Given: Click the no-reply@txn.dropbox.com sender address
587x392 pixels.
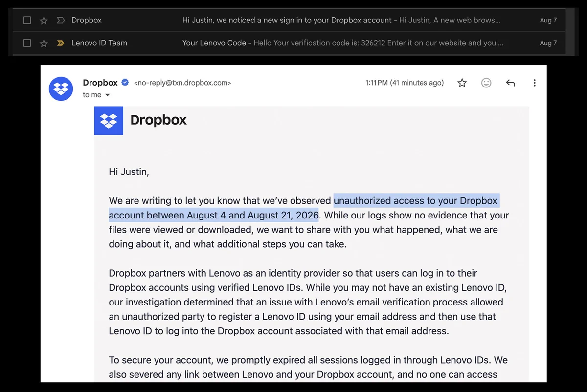Looking at the screenshot, I should pos(182,83).
